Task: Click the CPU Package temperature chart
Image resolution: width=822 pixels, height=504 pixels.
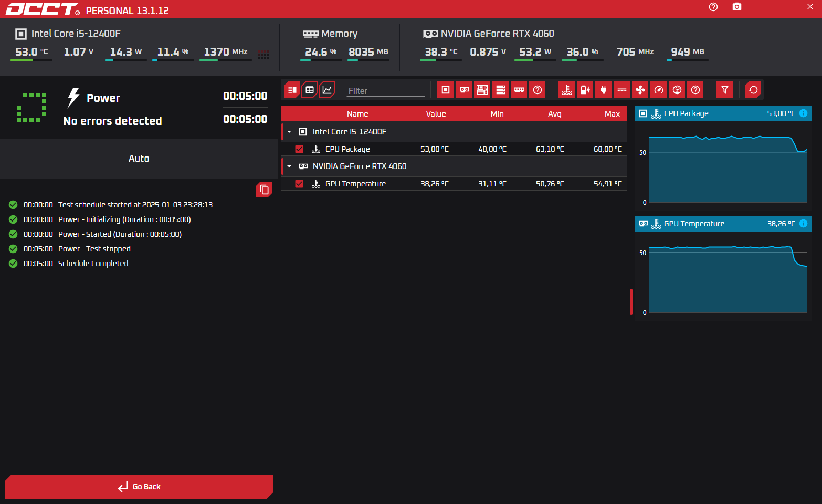Action: (x=723, y=165)
